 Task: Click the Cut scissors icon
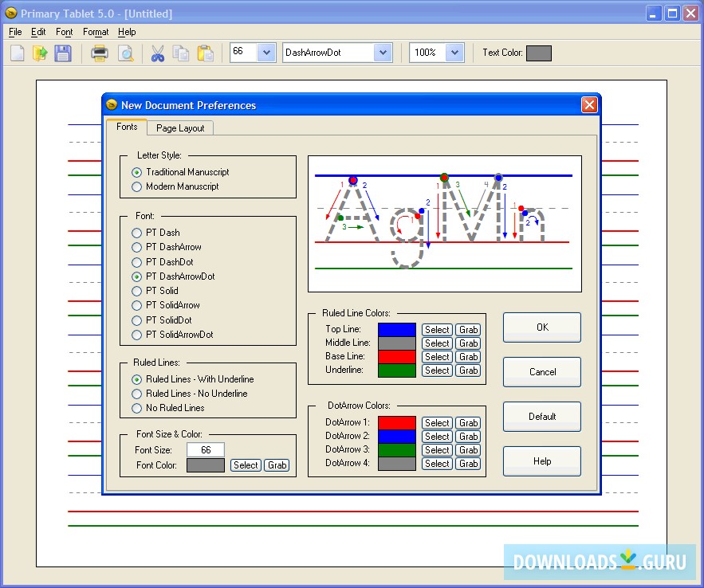click(x=158, y=53)
